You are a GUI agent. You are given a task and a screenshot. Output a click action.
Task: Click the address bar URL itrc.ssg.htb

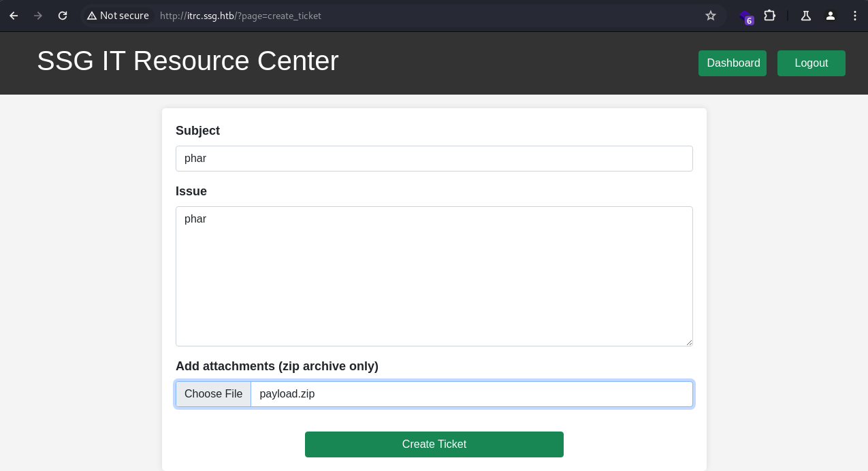(240, 16)
